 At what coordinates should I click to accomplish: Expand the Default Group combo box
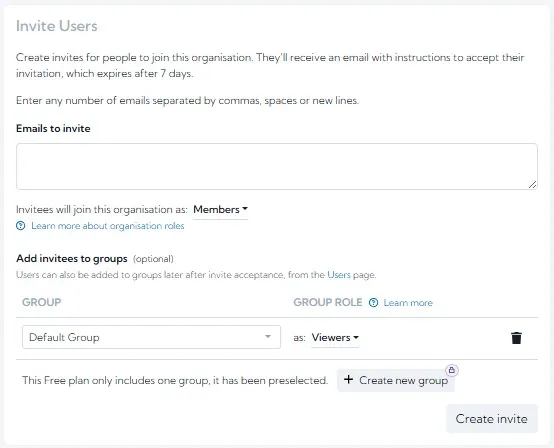[x=151, y=337]
